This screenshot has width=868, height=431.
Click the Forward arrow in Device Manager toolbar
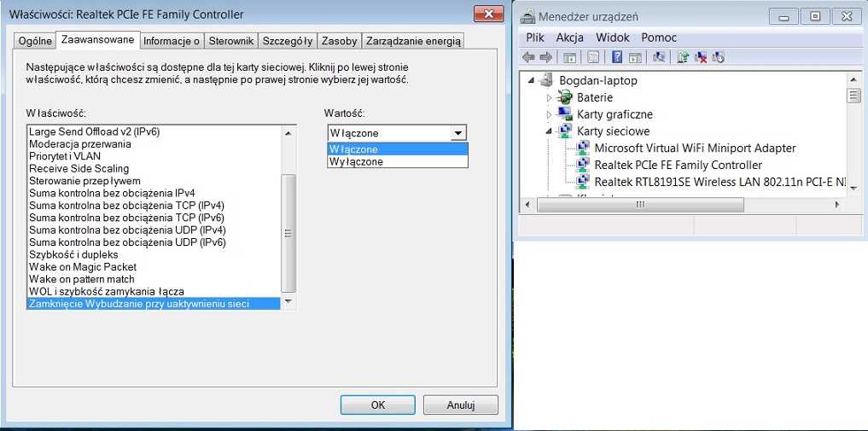pos(546,57)
